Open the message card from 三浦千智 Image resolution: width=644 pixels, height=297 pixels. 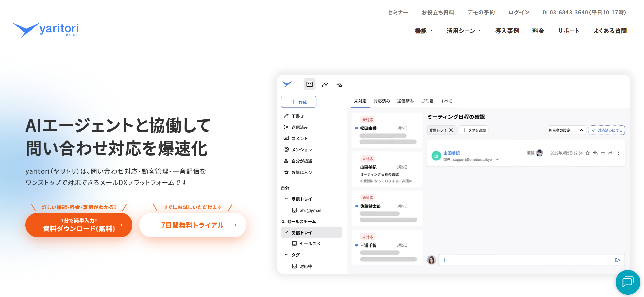(x=387, y=247)
